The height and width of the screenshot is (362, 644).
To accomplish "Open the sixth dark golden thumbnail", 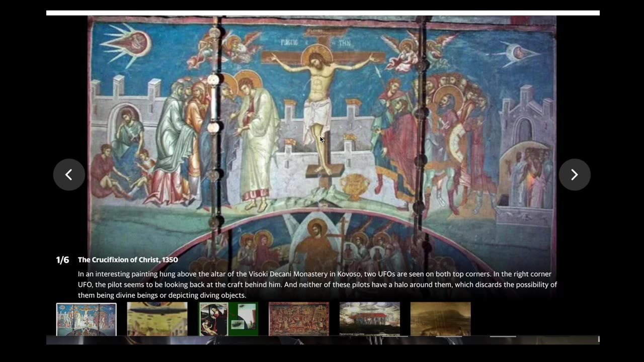I will 440,319.
